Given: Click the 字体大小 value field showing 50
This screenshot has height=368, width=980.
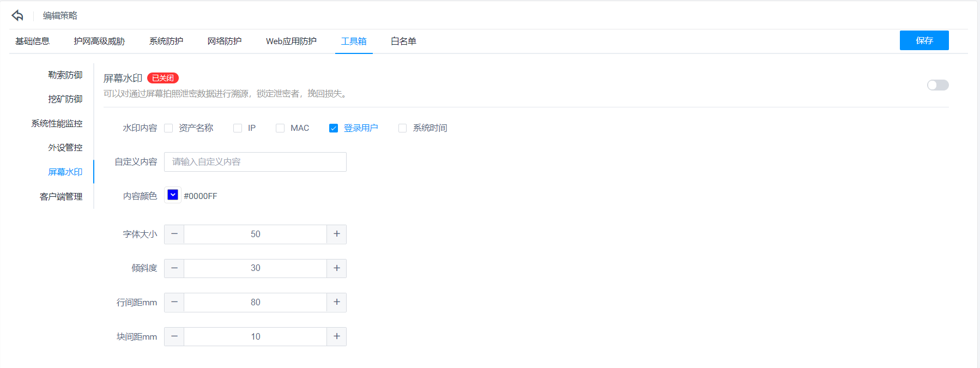Looking at the screenshot, I should click(x=256, y=234).
